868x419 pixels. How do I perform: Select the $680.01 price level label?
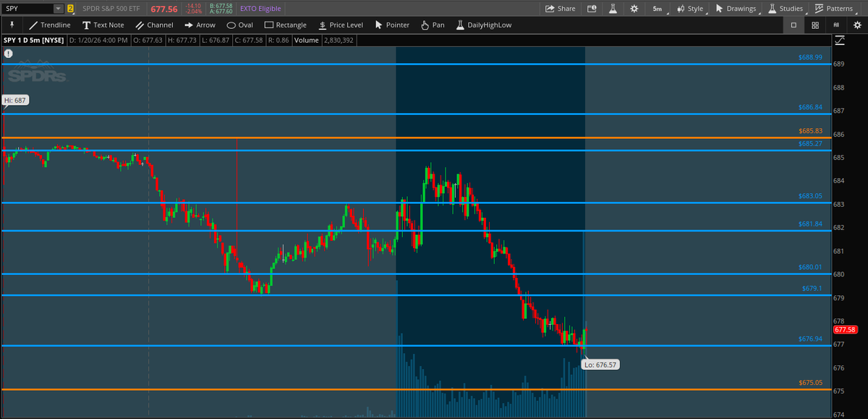click(x=810, y=267)
